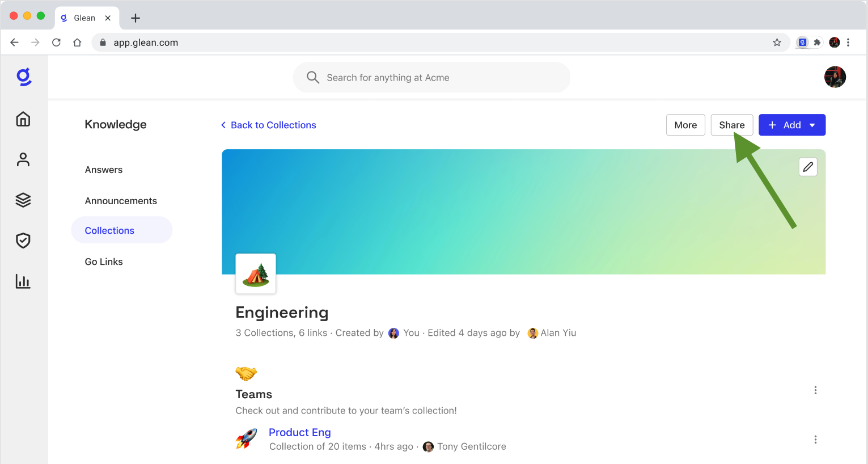Open the Glean home icon in sidebar
This screenshot has width=868, height=464.
[23, 119]
